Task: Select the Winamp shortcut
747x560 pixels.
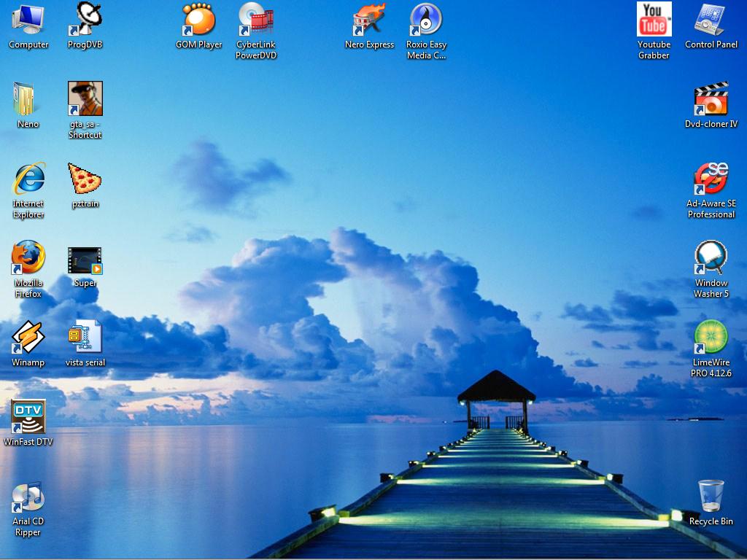Action: [x=28, y=338]
